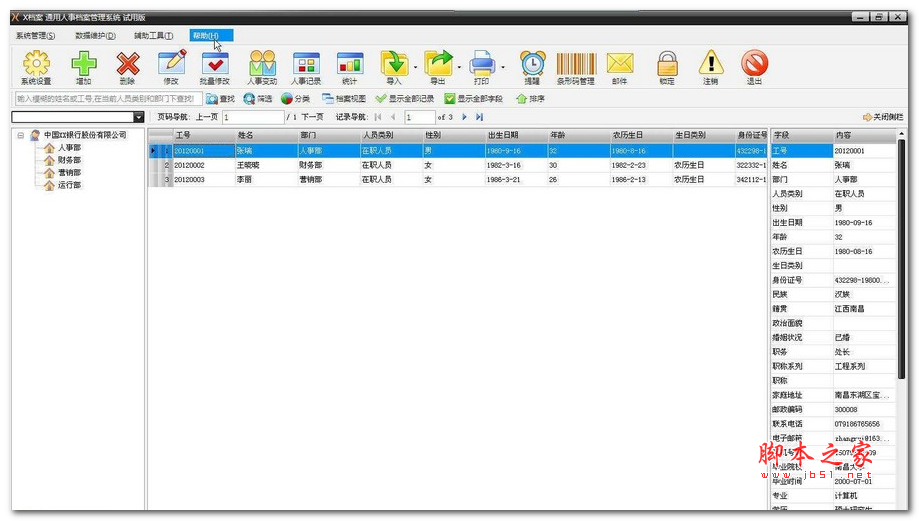Click the 筛选 filter button
Screen dimensions: 919x521
click(258, 99)
